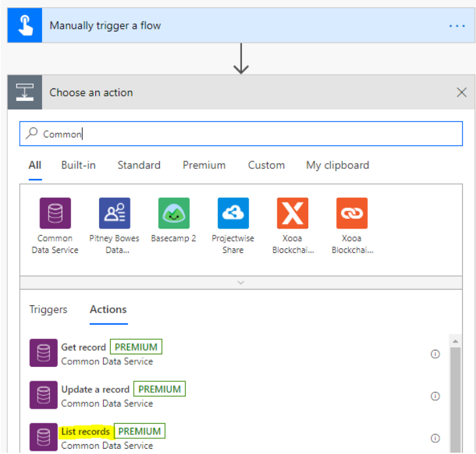The image size is (476, 454).
Task: Open the My clipboard tab
Action: click(x=338, y=165)
